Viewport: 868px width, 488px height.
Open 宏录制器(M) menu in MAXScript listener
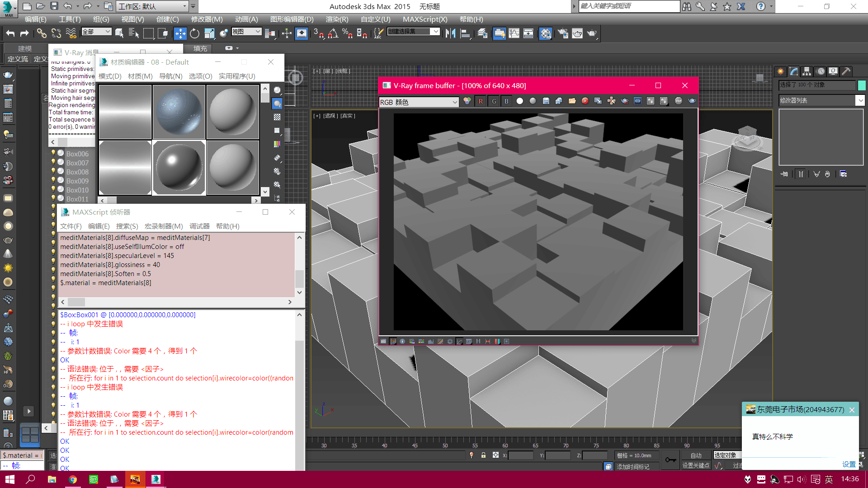click(164, 226)
